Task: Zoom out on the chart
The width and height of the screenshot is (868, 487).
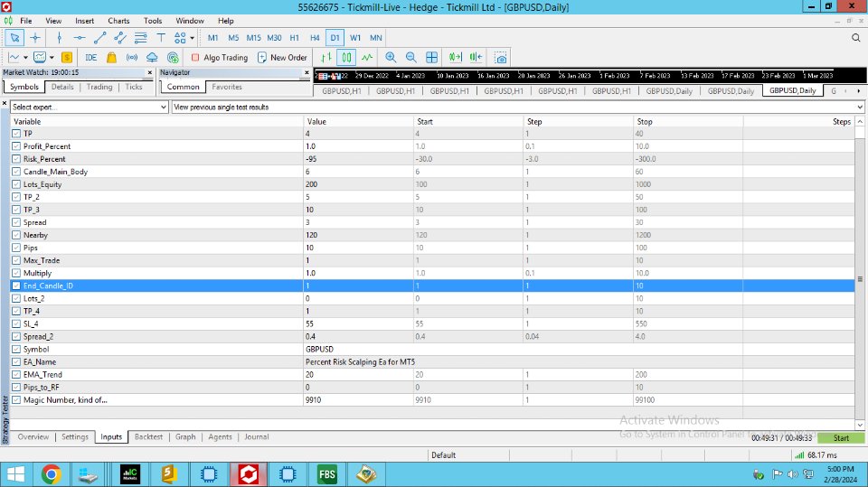Action: [x=410, y=58]
